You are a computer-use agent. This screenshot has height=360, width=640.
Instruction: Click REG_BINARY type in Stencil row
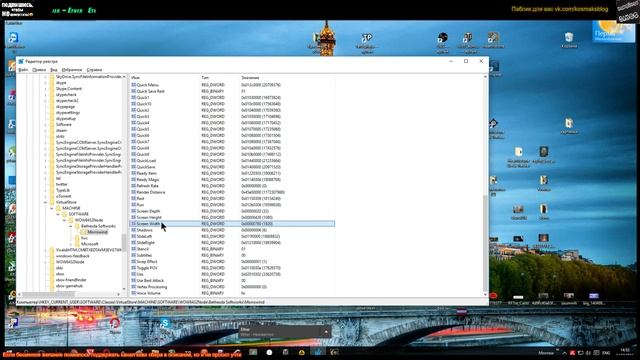point(213,249)
